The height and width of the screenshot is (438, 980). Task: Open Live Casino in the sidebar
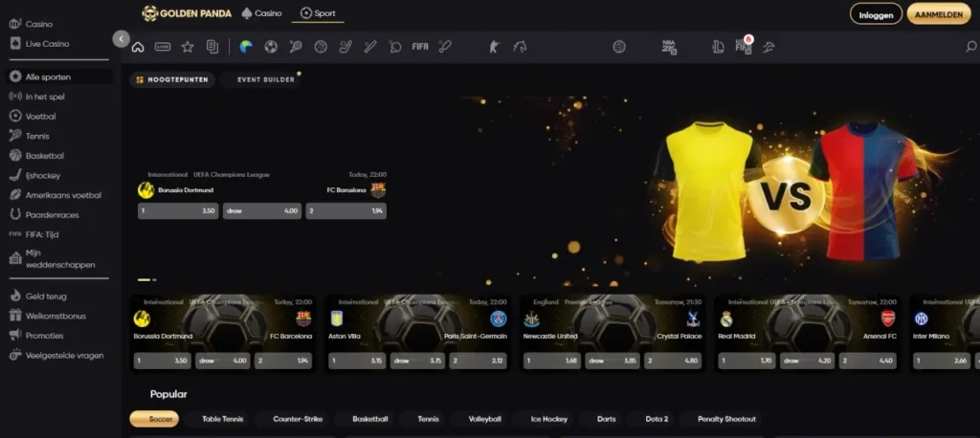(47, 44)
